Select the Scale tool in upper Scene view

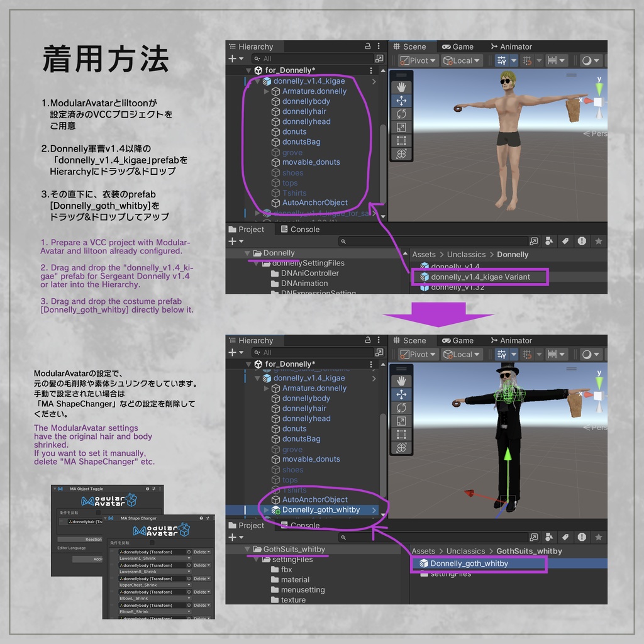[x=401, y=127]
